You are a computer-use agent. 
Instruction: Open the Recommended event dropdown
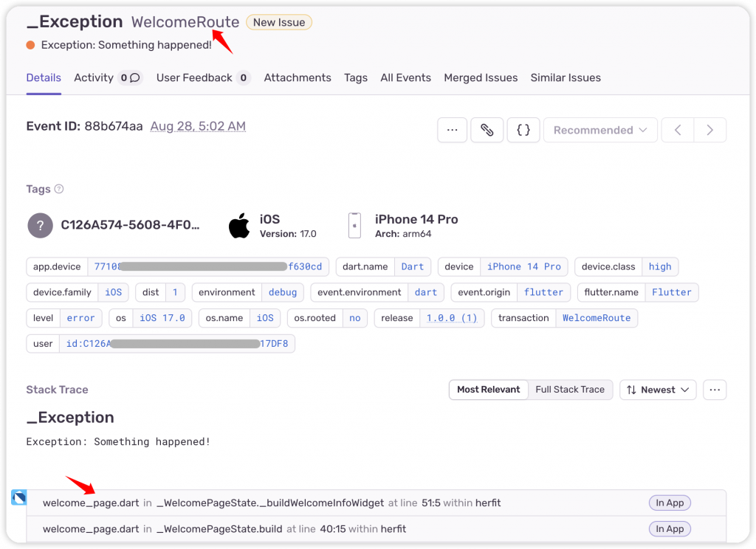click(x=600, y=130)
